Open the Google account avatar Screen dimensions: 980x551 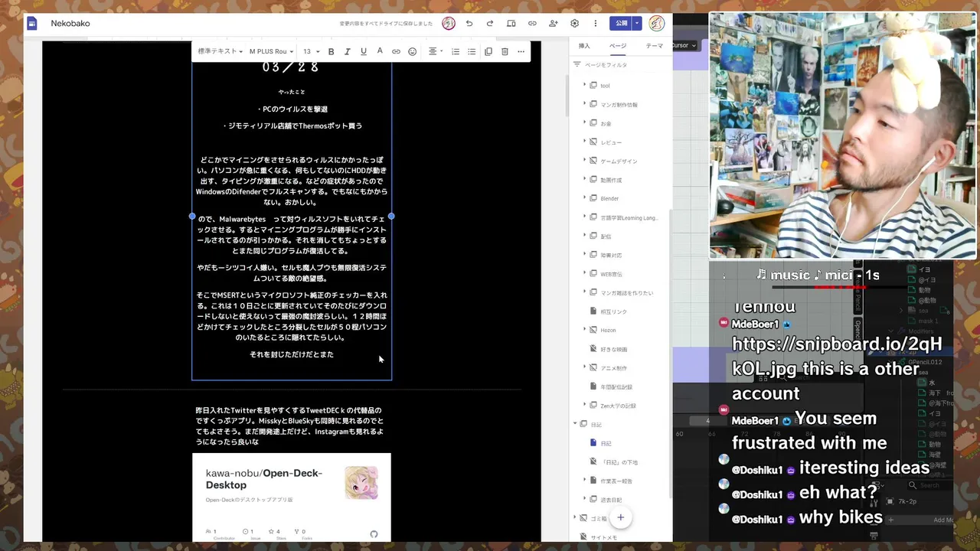pos(657,24)
